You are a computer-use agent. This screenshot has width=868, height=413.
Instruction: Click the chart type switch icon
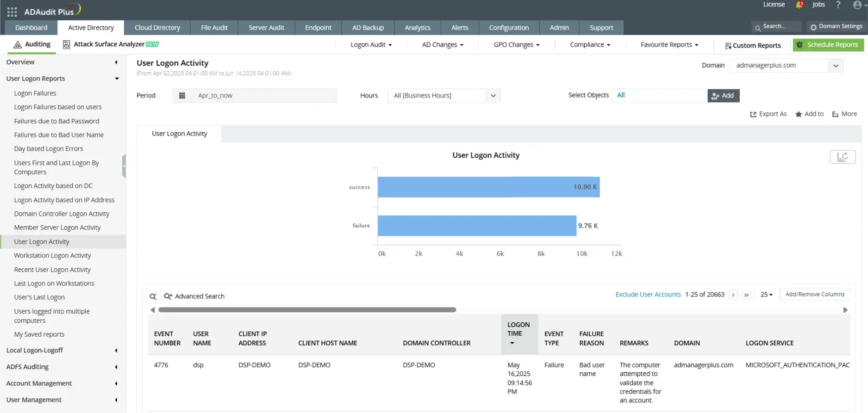click(843, 157)
